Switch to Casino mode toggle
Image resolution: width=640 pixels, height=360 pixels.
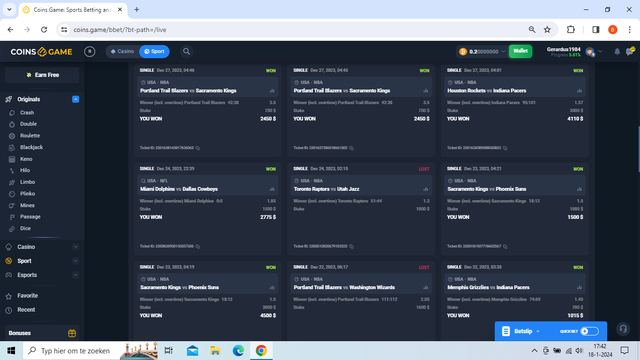coord(122,51)
